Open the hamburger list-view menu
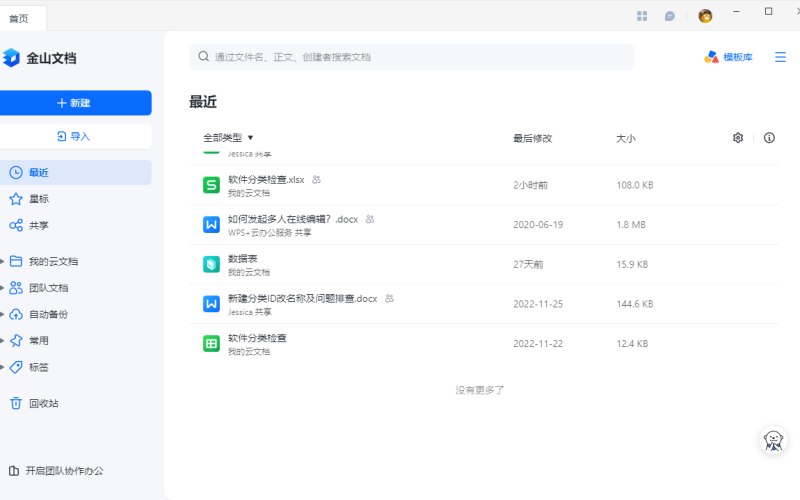 780,57
